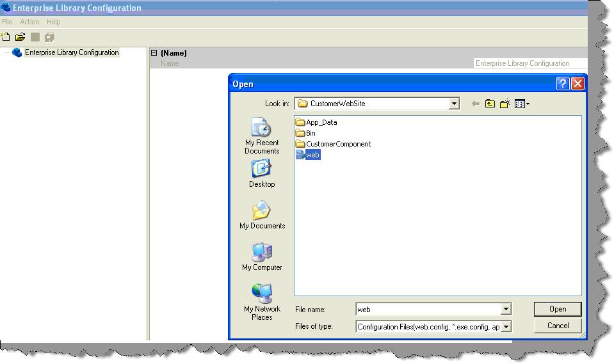Open the Help menu
The width and height of the screenshot is (614, 364).
tap(53, 22)
